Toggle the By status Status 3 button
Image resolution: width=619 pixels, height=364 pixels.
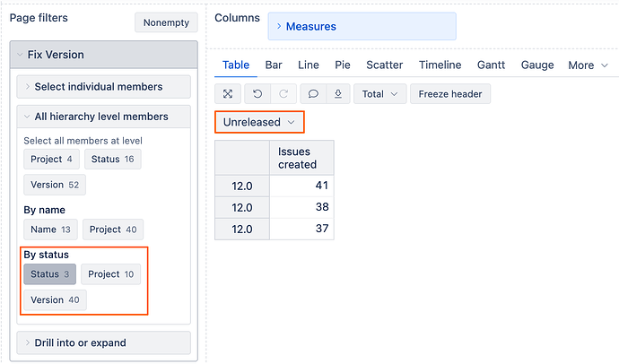50,274
